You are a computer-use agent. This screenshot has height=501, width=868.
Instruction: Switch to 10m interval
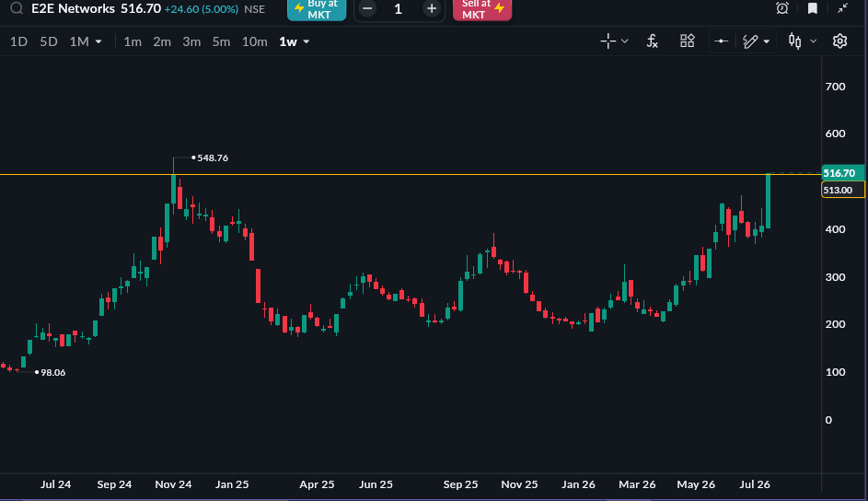pyautogui.click(x=255, y=41)
